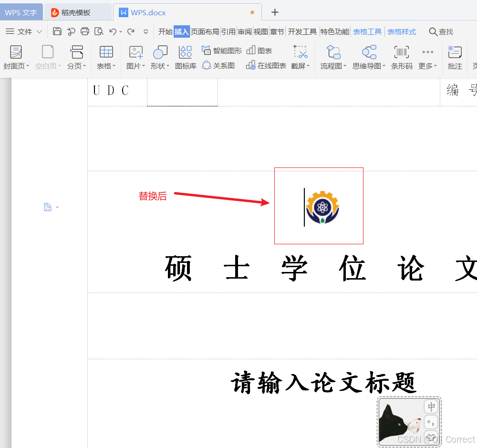This screenshot has width=477, height=448.
Task: Click the Print icon
Action: pyautogui.click(x=85, y=31)
